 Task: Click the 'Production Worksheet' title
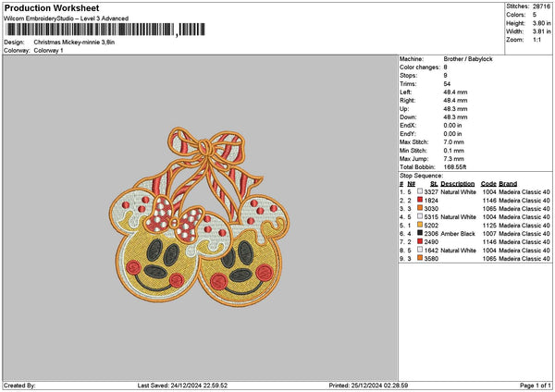(x=52, y=7)
